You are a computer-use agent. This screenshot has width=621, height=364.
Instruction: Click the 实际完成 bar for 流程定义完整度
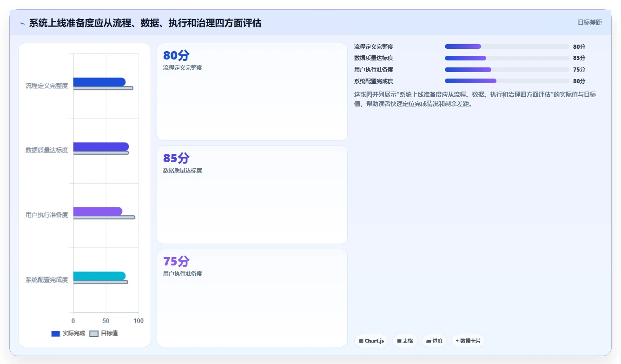click(x=99, y=82)
